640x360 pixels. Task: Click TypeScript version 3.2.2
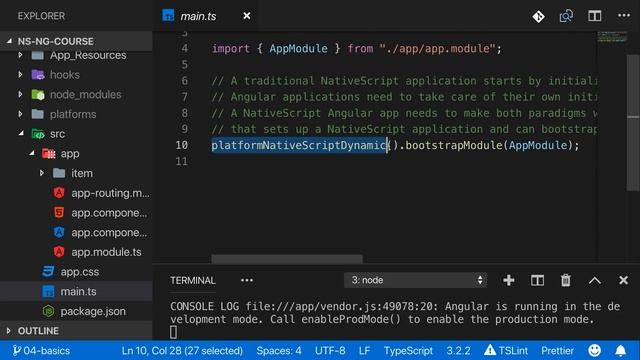pos(458,351)
